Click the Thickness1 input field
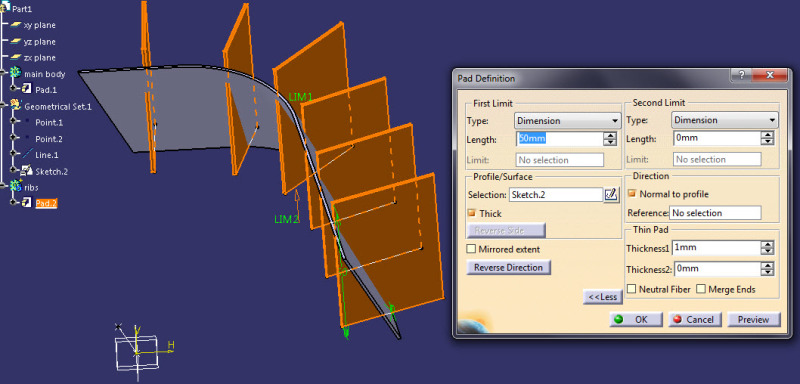800x384 pixels. click(716, 248)
